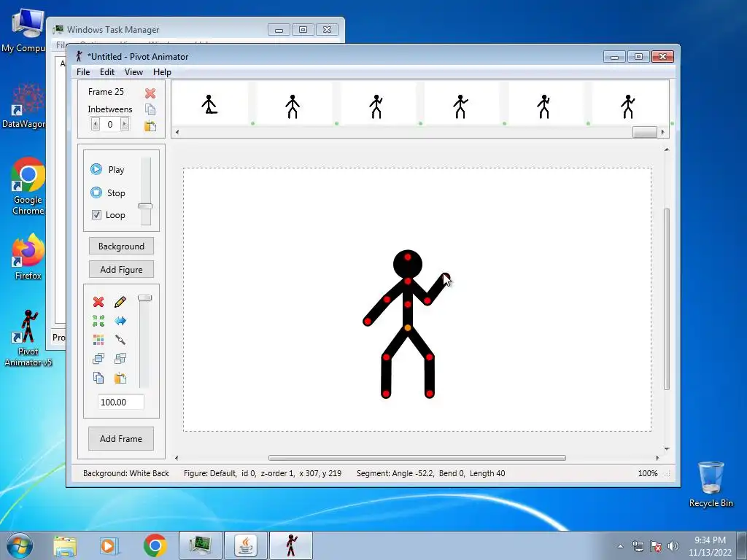Open the File menu
Screen dimensions: 747x560
[x=83, y=72]
